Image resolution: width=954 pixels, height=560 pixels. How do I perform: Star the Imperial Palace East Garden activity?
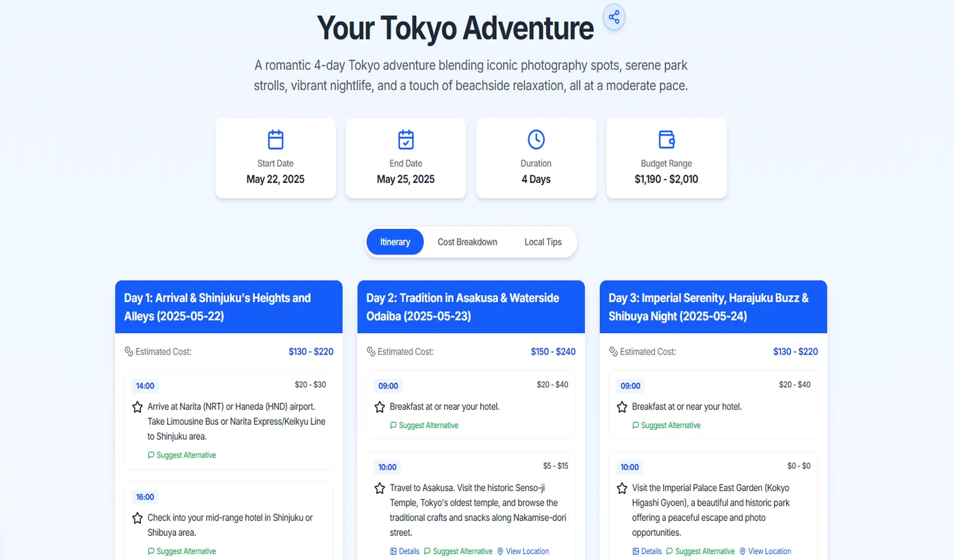tap(622, 488)
